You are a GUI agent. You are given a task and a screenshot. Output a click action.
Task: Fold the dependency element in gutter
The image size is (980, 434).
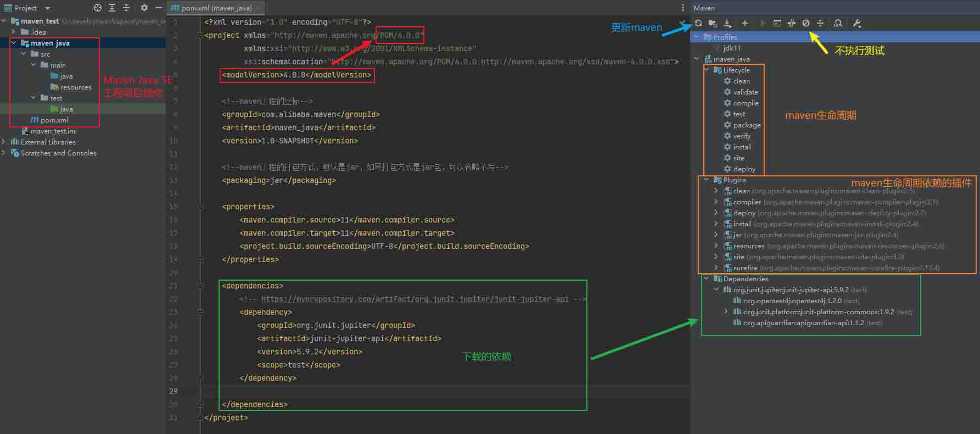(x=200, y=312)
